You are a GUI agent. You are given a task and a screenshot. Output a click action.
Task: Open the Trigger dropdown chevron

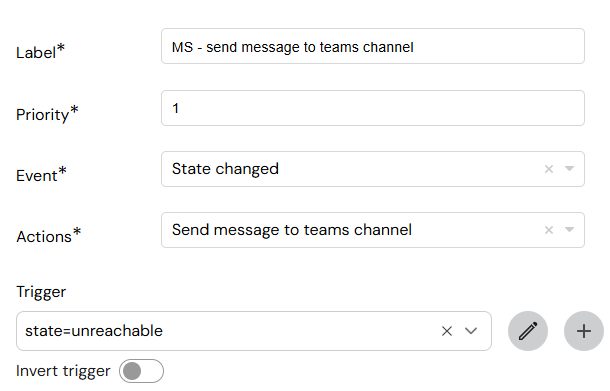pos(471,331)
